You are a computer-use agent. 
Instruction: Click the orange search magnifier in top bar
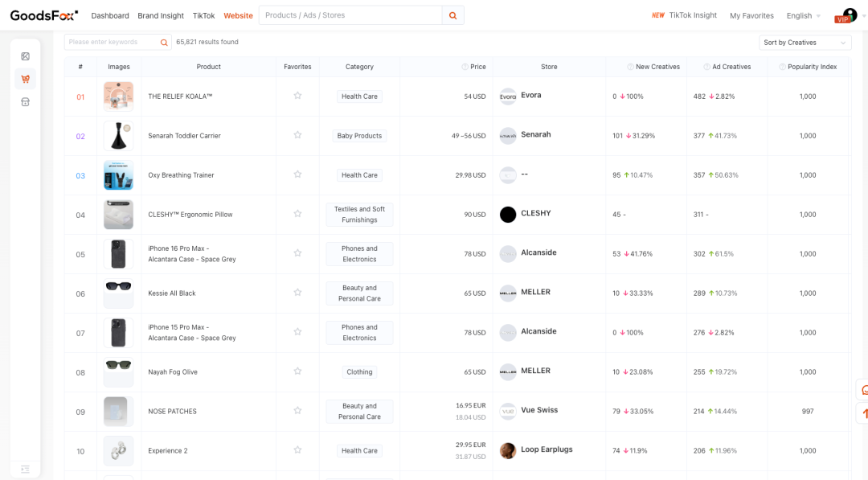coord(452,15)
